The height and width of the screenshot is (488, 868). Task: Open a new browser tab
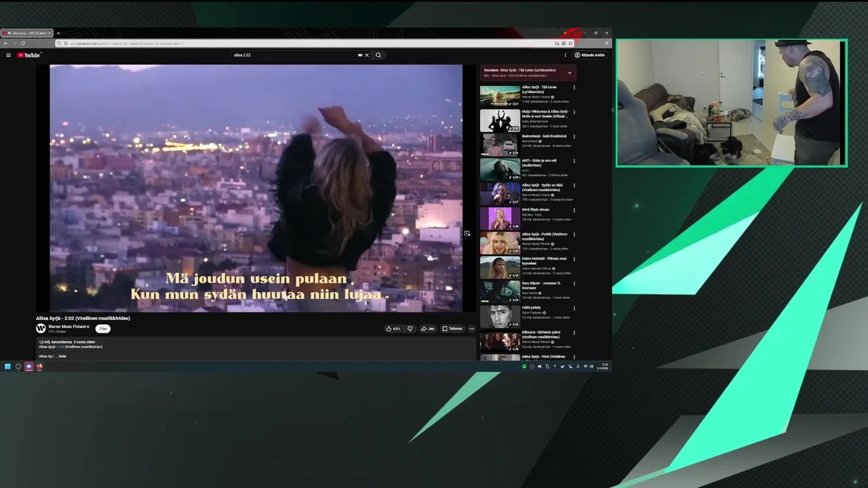(58, 33)
